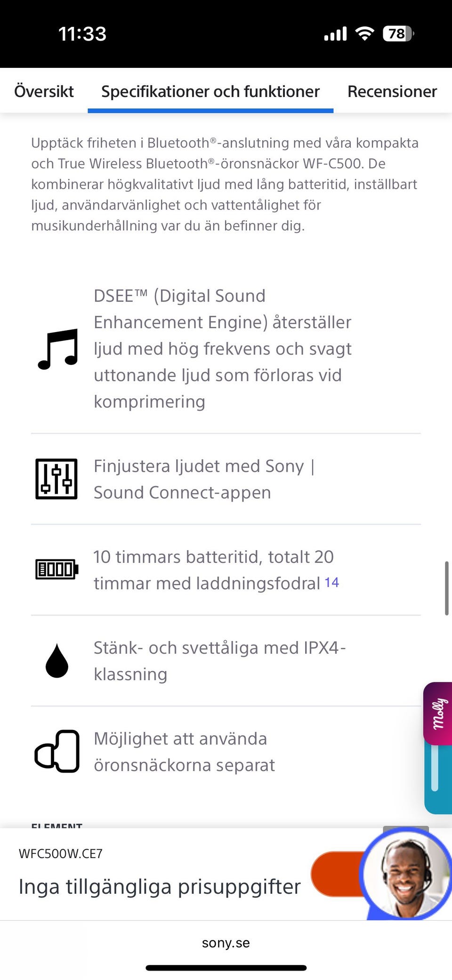Tap the 78 percent battery indicator
This screenshot has width=452, height=980.
pyautogui.click(x=398, y=33)
